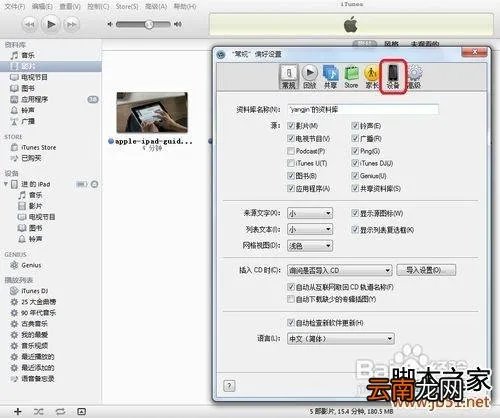
Task: Click the play button in iTunes toolbar
Action: (51, 24)
